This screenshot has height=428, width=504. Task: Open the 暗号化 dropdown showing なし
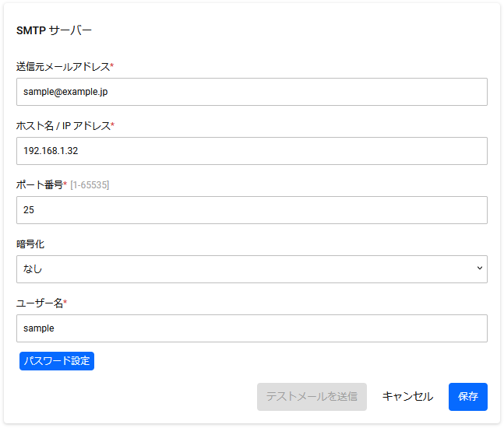(252, 269)
